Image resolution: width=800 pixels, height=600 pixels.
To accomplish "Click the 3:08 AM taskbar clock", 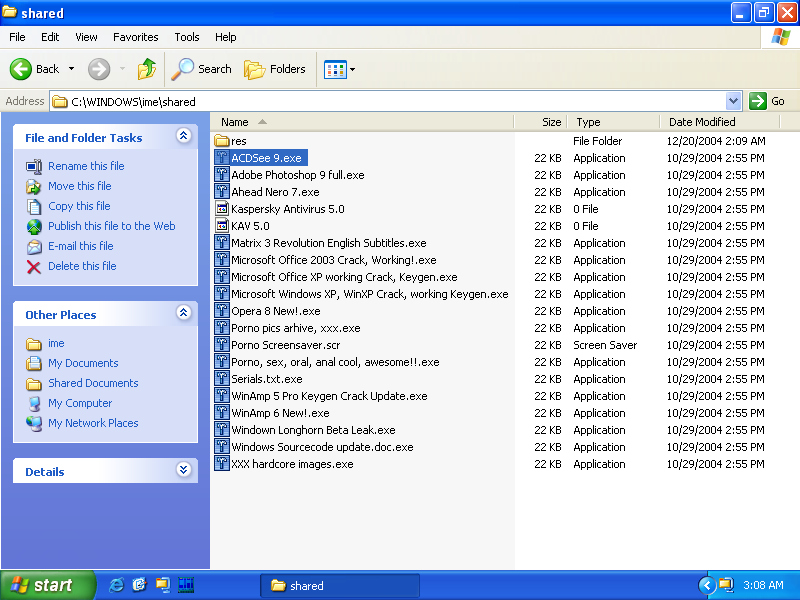I will tap(763, 585).
